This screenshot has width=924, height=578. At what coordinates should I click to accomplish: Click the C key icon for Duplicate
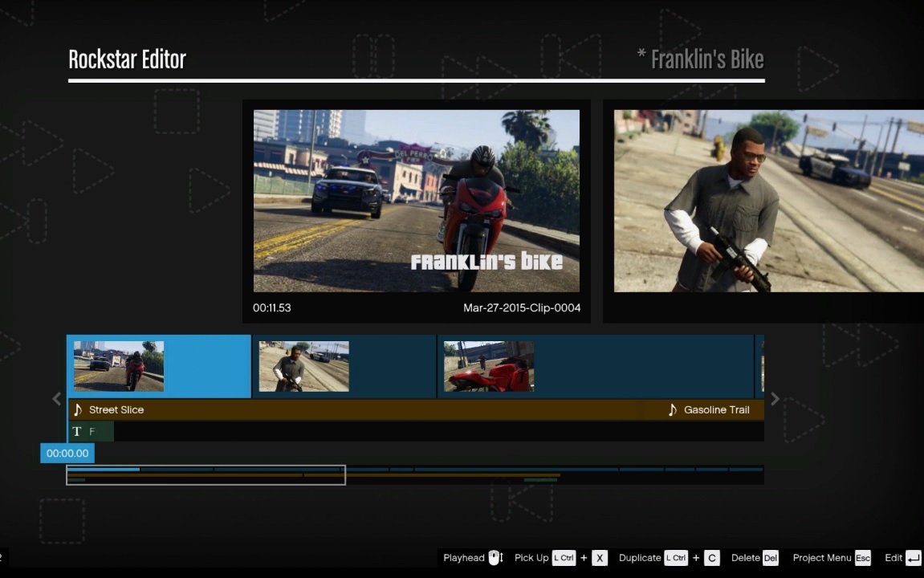click(x=711, y=557)
